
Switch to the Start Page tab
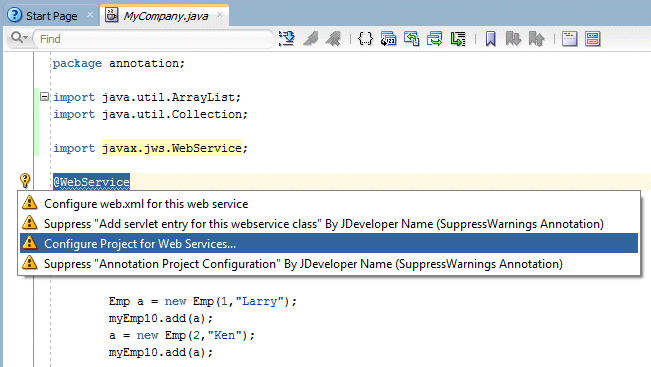pyautogui.click(x=51, y=16)
